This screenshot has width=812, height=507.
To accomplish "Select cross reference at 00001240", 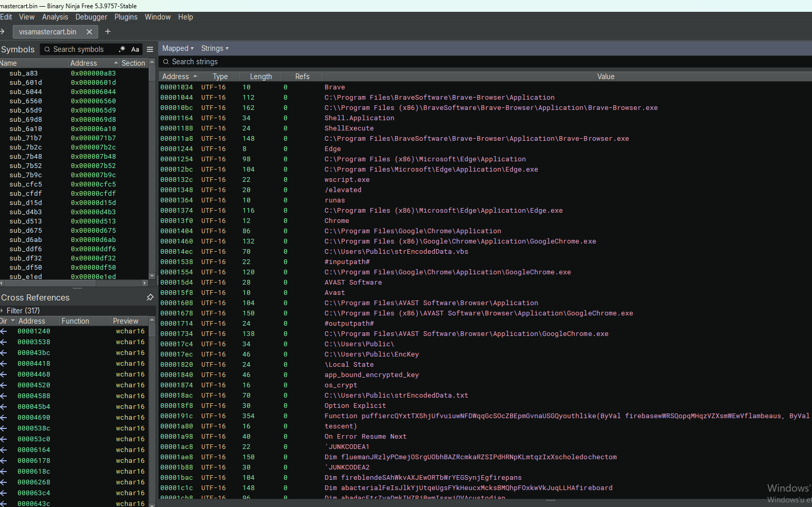I will 74,331.
